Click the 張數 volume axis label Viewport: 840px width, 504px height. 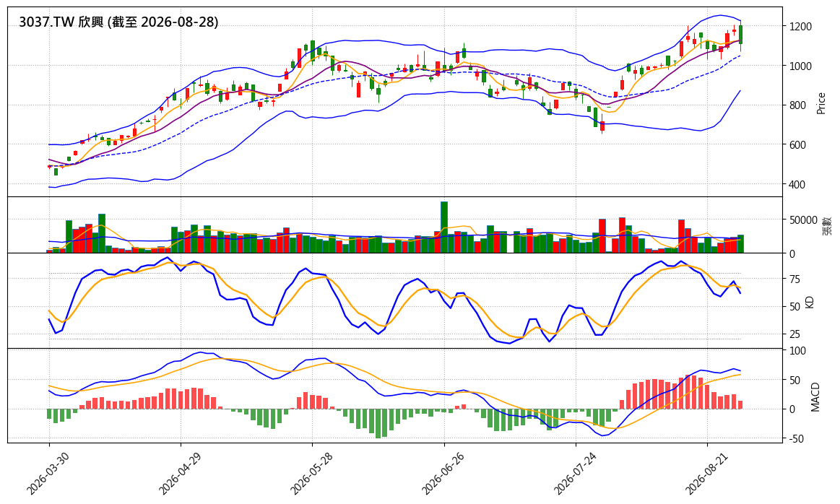828,225
